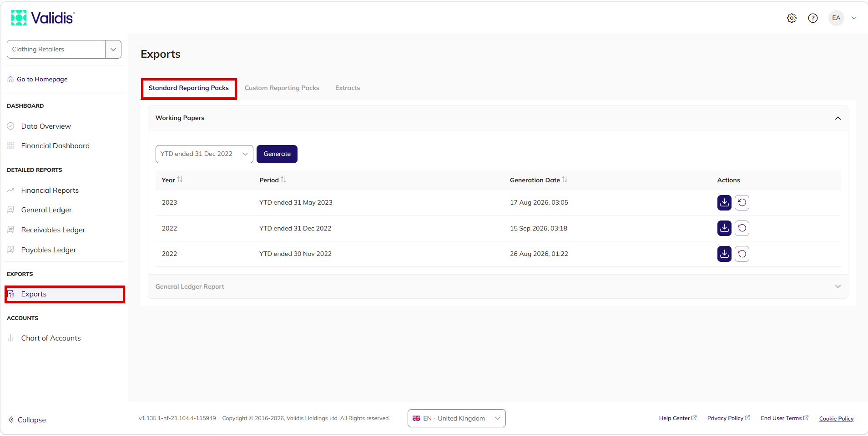
Task: Open the Help Center link
Action: click(x=677, y=418)
